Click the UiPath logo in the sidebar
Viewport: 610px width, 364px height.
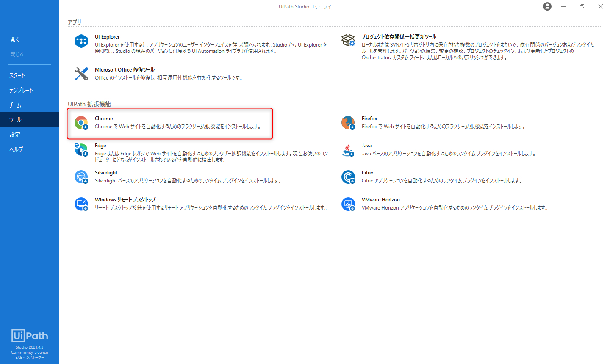point(30,336)
